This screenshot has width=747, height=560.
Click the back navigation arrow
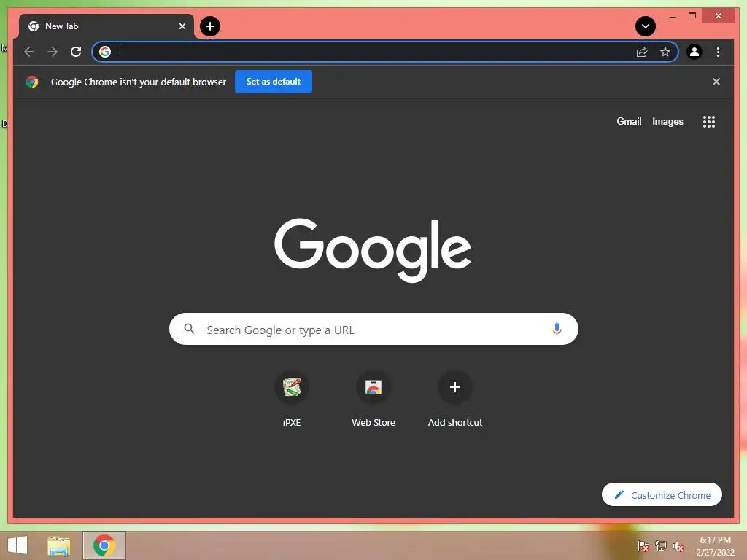[x=29, y=52]
